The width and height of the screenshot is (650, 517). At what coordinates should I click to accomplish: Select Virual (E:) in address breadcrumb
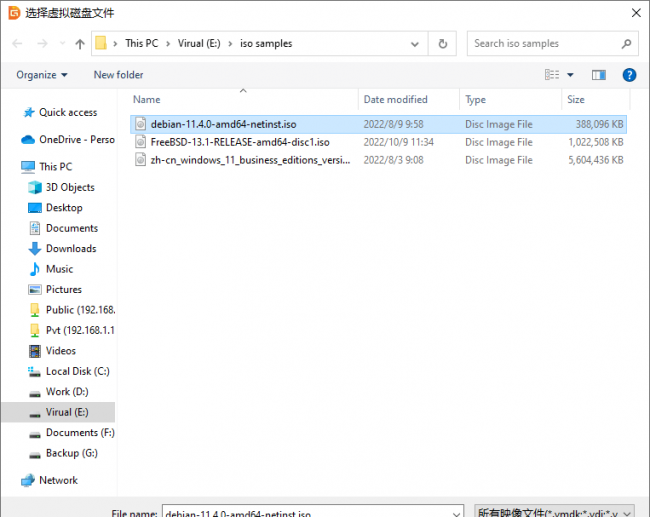[x=199, y=44]
